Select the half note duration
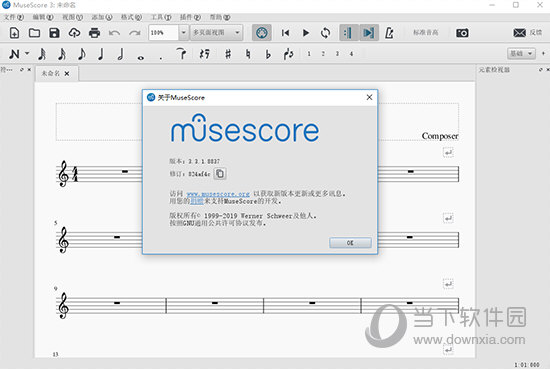The image size is (550, 369). click(x=121, y=54)
